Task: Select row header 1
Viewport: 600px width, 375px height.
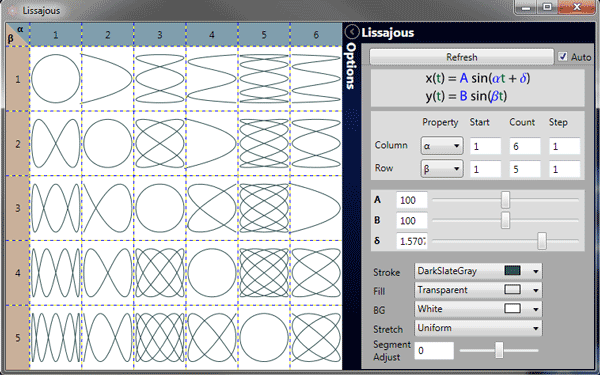Action: tap(18, 79)
